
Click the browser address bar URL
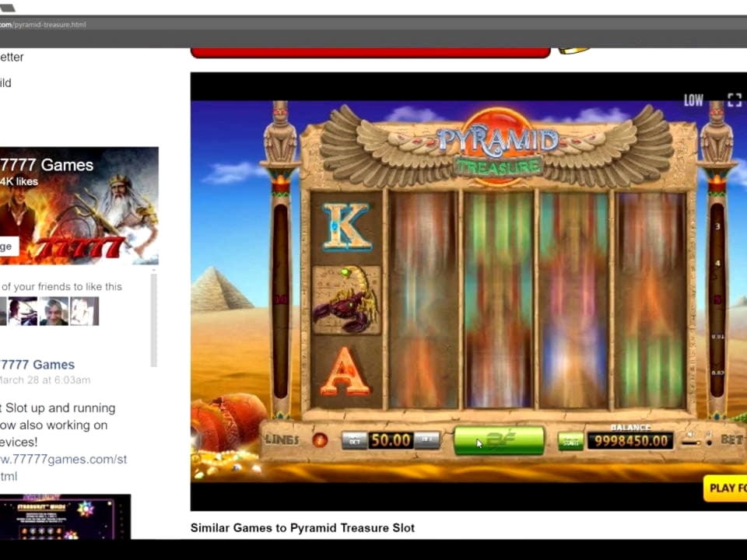coord(43,25)
